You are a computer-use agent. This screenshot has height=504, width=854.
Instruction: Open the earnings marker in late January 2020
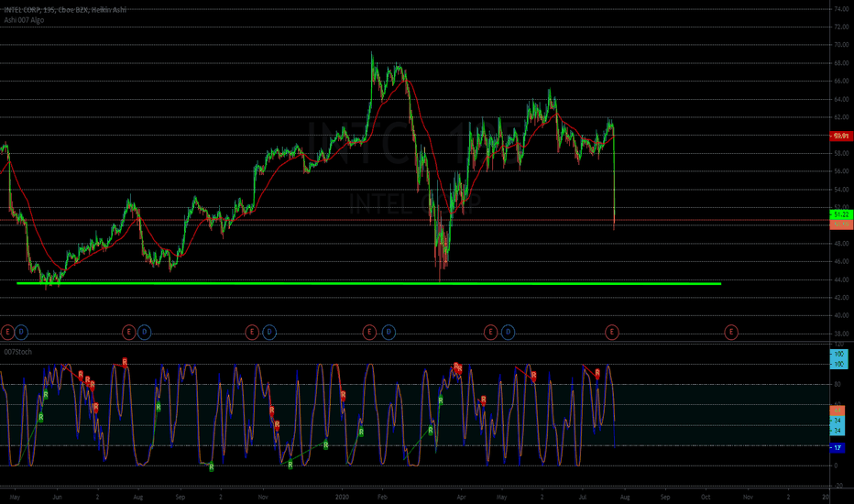tap(369, 332)
